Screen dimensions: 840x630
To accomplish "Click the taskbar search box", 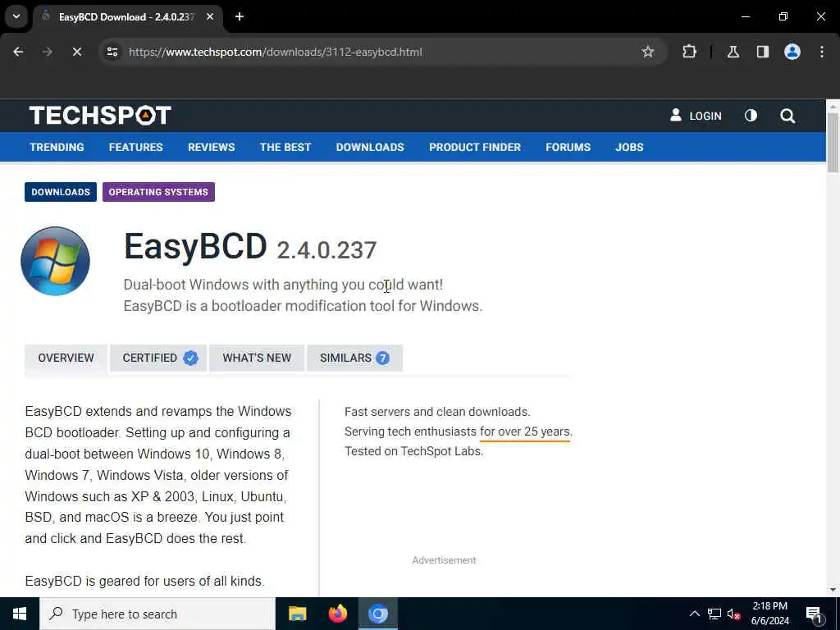I will pos(157,614).
